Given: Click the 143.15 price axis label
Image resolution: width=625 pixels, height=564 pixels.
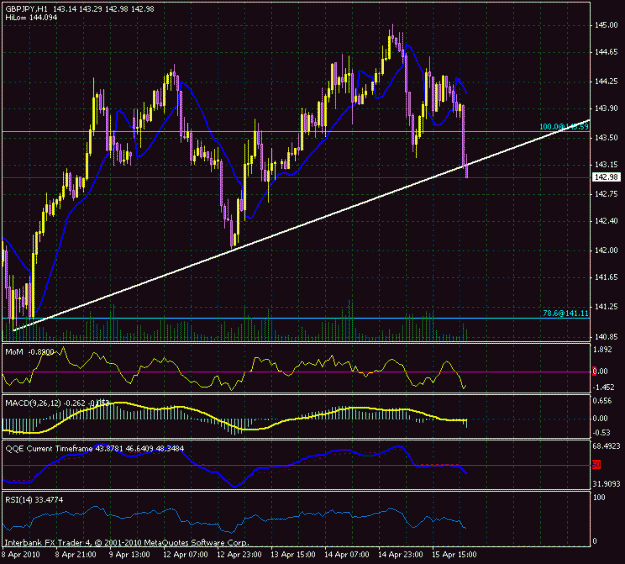Looking at the screenshot, I should (606, 165).
